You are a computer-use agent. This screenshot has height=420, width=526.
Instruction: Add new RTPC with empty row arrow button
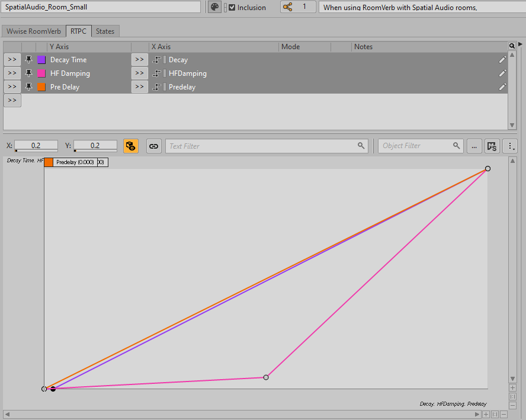coord(12,101)
